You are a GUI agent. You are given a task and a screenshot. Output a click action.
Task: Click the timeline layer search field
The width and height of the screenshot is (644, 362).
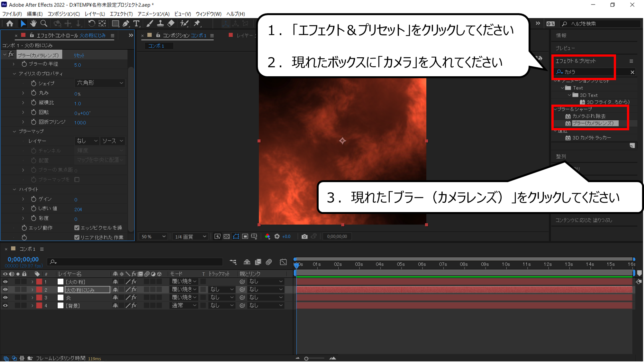(x=135, y=262)
